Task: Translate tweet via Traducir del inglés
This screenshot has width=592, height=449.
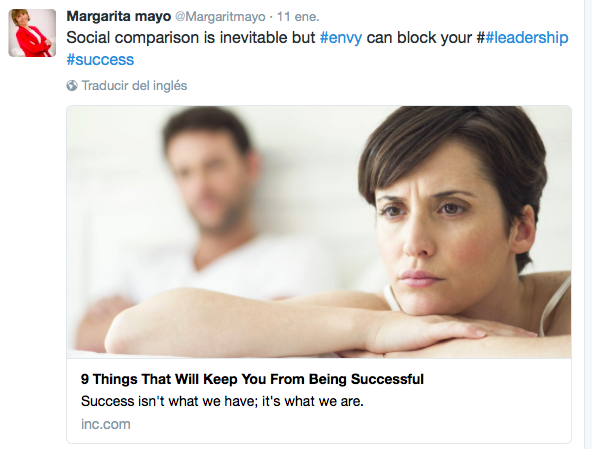Action: click(x=134, y=86)
